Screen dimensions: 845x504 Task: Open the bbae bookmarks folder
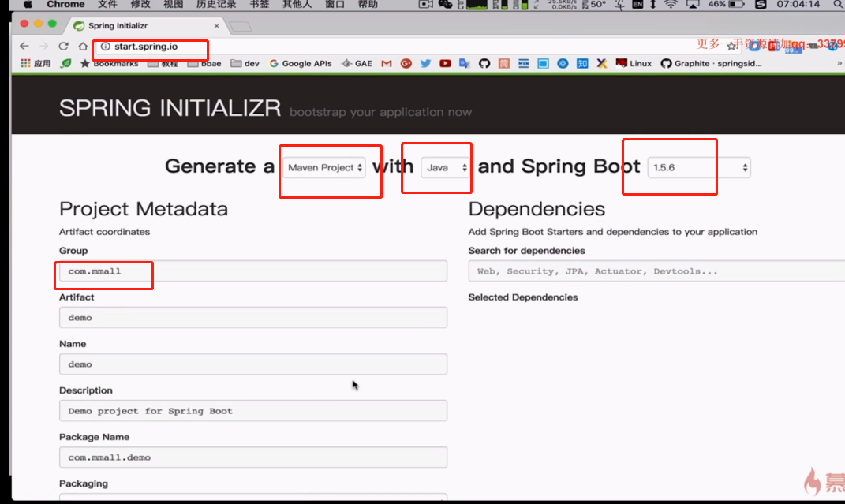204,64
